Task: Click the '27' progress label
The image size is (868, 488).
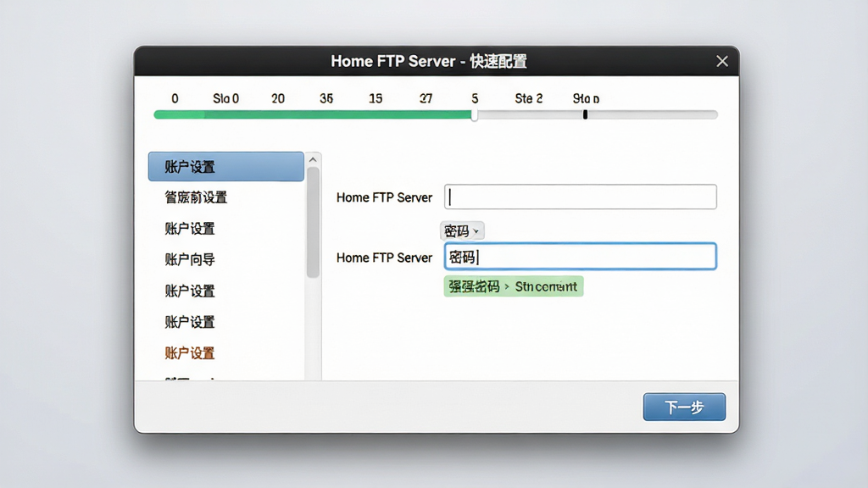Action: tap(426, 98)
